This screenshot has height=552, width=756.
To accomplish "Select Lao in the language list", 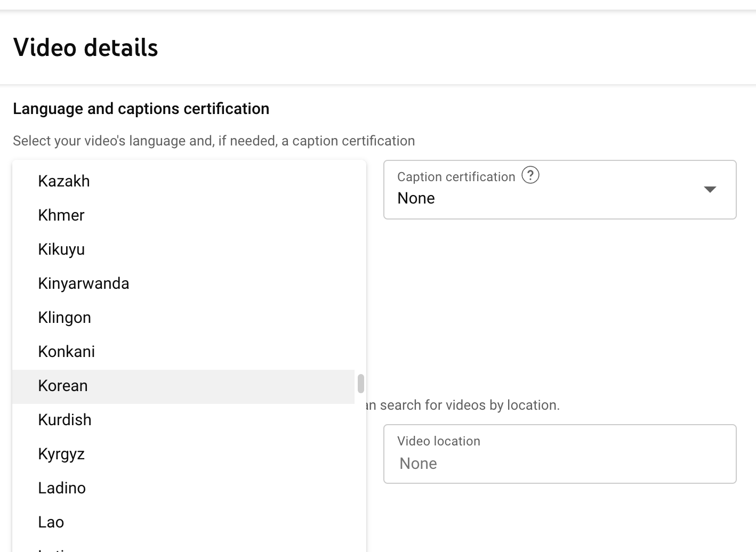I will click(51, 522).
